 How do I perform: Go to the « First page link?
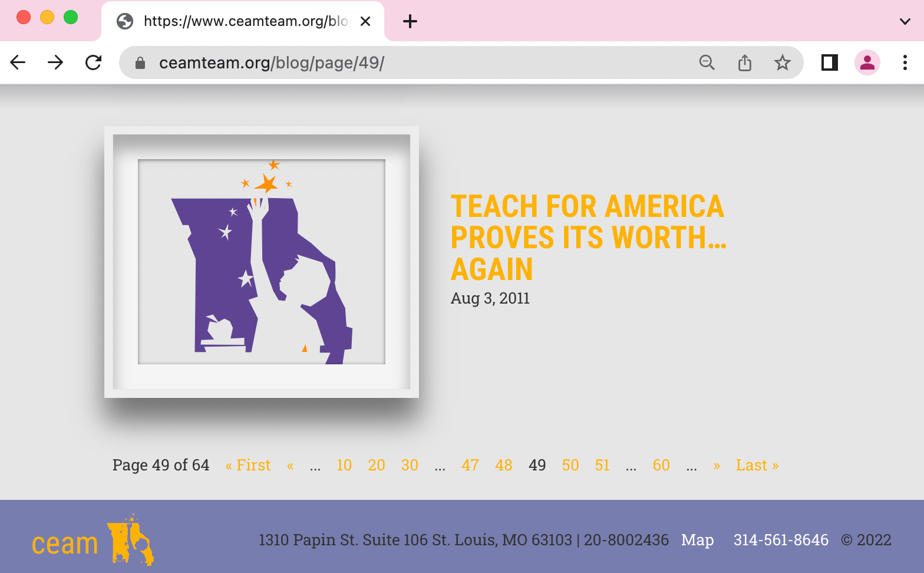pos(248,465)
